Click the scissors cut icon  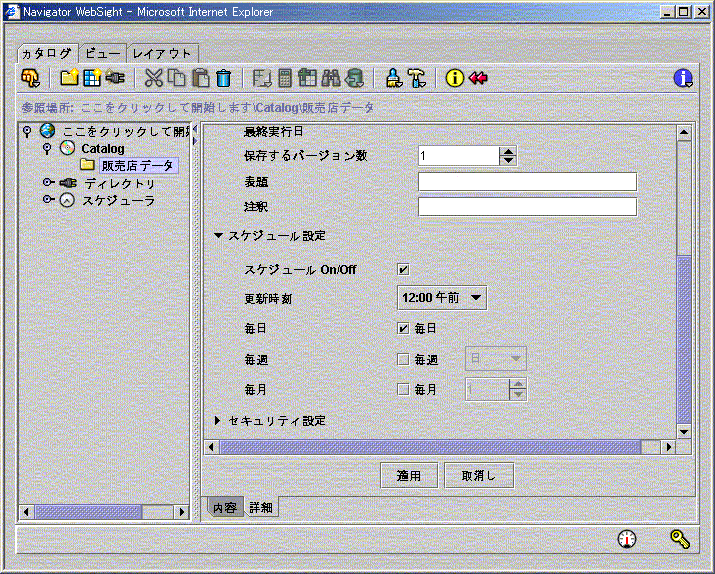tap(154, 78)
